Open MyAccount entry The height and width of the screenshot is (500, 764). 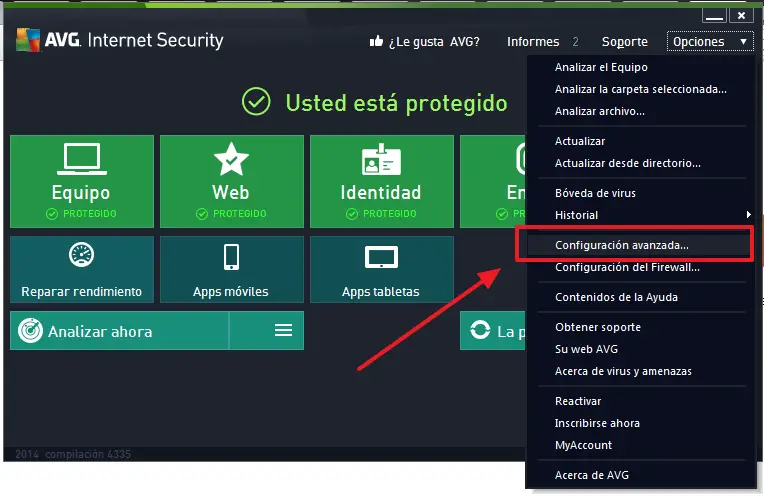point(583,445)
